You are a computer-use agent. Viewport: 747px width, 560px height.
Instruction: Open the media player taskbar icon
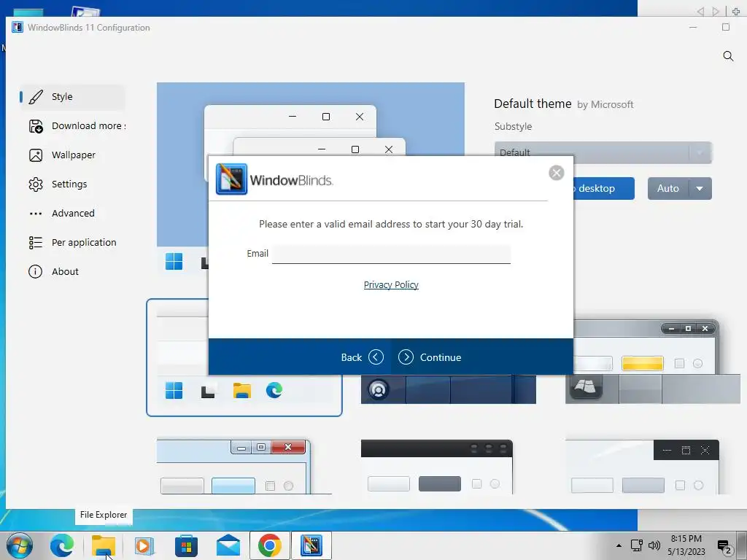(144, 545)
